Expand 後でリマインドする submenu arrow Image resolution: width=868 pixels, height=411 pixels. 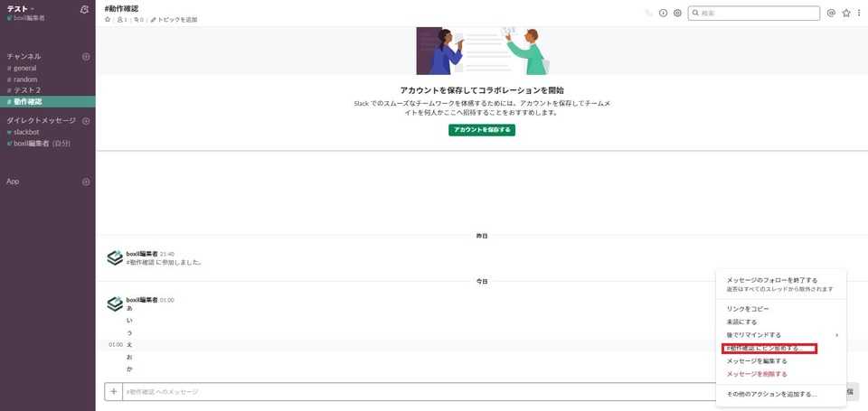point(836,335)
